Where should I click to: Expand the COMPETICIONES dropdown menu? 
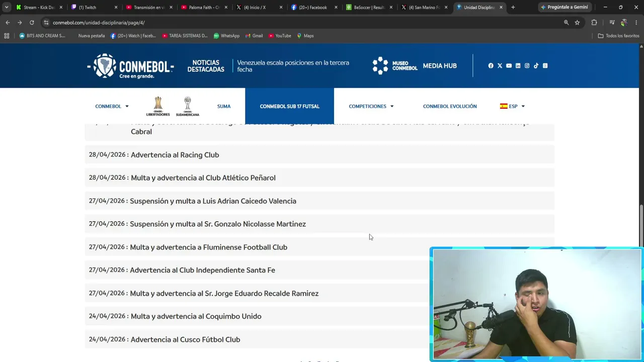coord(371,106)
